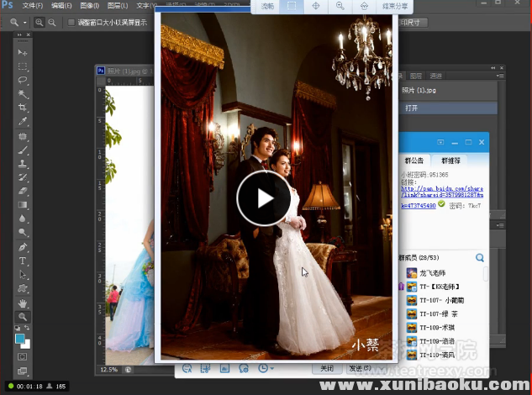Select the Move tool
The width and height of the screenshot is (532, 395).
click(23, 52)
